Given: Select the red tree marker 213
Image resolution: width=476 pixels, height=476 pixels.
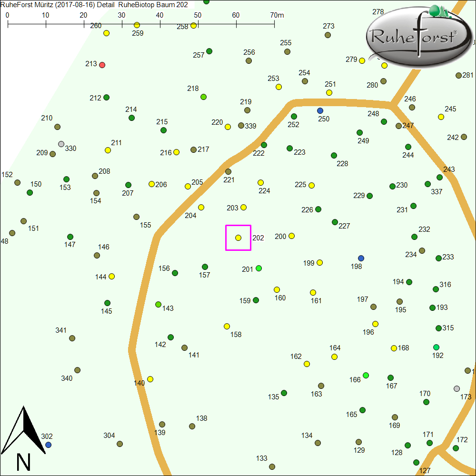Looking at the screenshot, I should (x=102, y=65).
